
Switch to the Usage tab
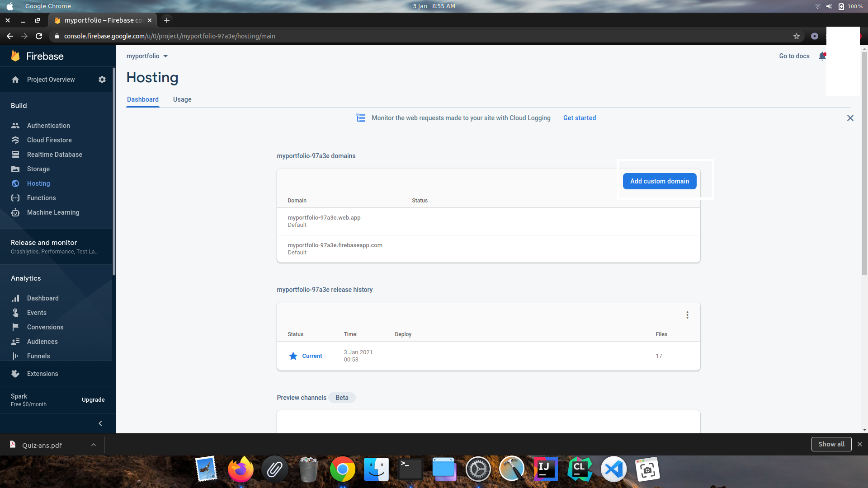pos(182,99)
